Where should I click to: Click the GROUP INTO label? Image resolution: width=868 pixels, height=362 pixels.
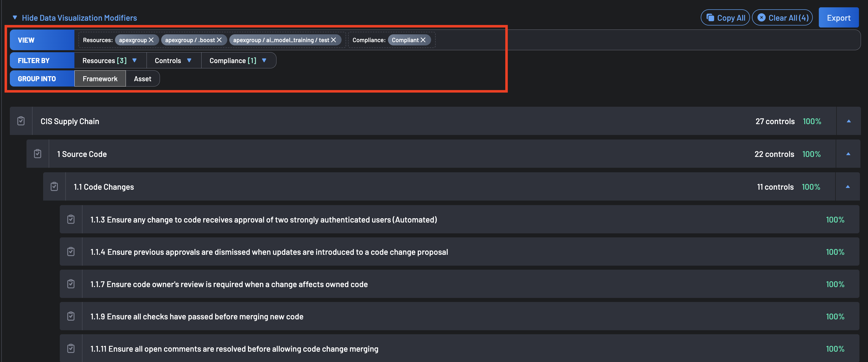tap(37, 79)
